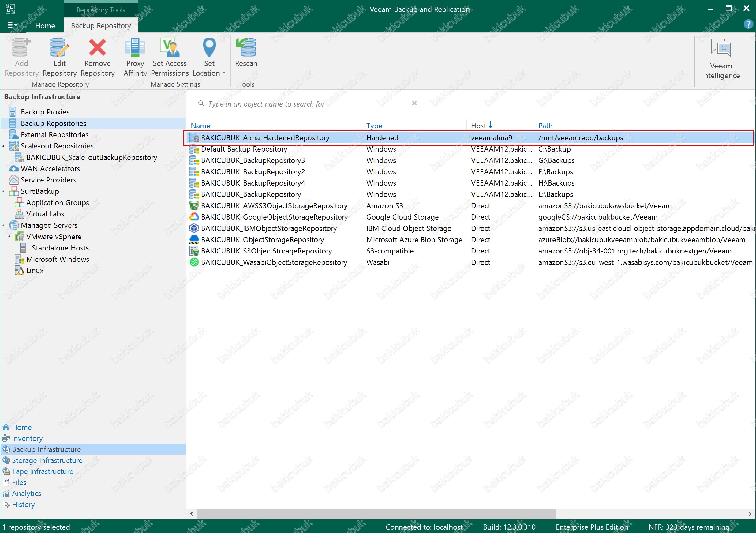Open Set Access Permissions
Viewport: 756px width, 533px height.
pos(170,57)
